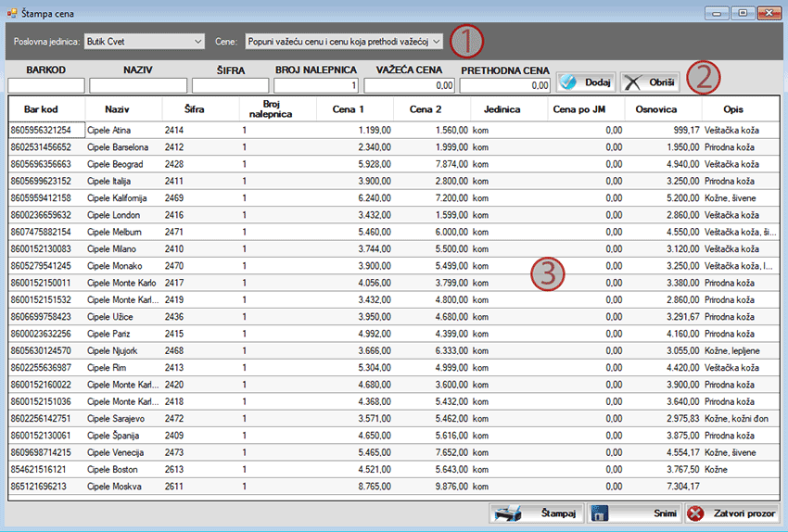Select the Cipele Monako name cell
This screenshot has width=788, height=532.
123,266
